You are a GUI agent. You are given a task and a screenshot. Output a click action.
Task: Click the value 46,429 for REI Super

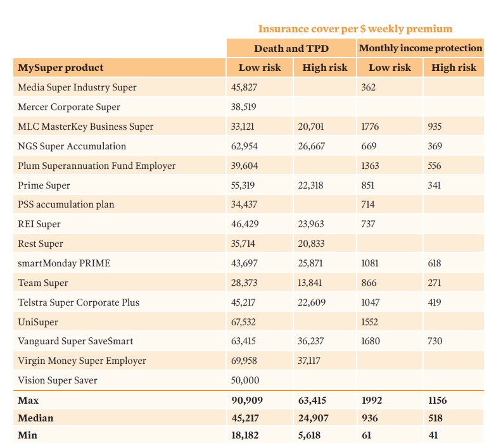[x=244, y=224]
